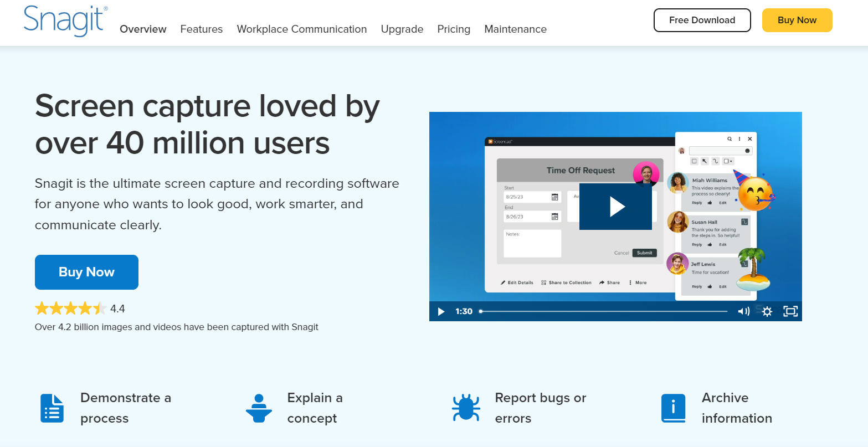This screenshot has height=447, width=868.
Task: Click the yellow Buy Now header button
Action: [797, 20]
